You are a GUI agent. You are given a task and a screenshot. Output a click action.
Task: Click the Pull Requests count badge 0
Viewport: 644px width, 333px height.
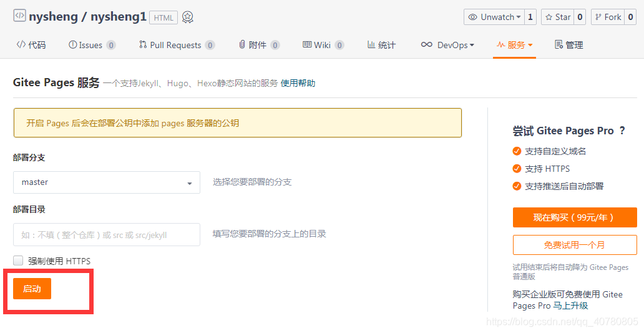210,45
